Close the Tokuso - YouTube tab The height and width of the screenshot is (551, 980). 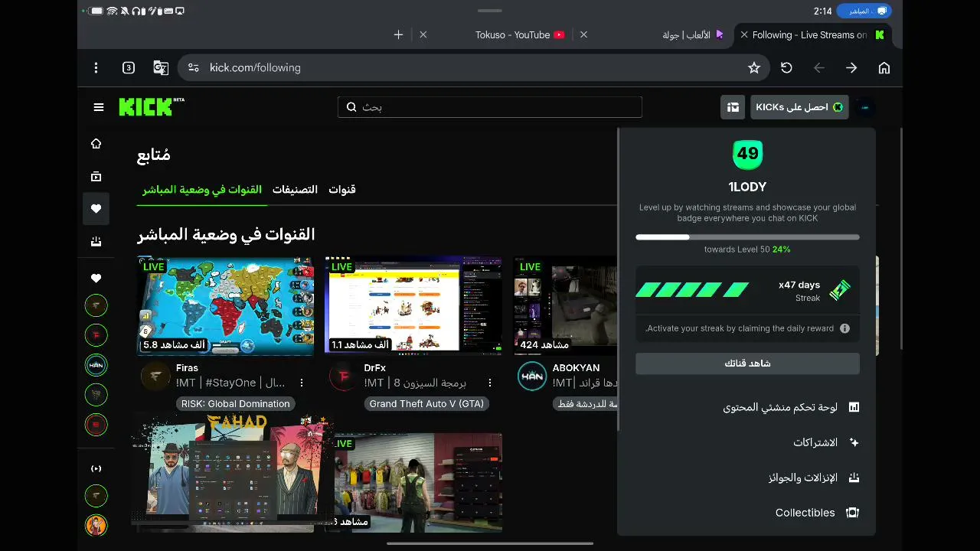pos(423,34)
